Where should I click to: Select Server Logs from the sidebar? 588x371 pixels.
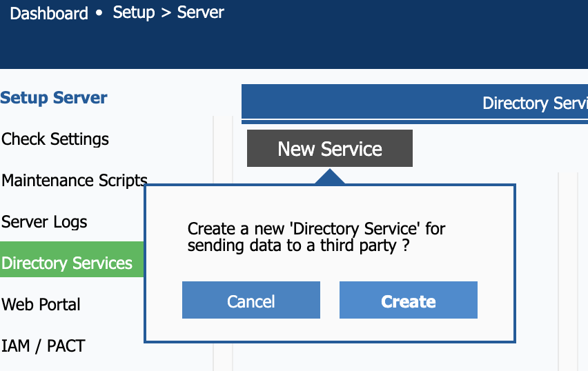(44, 222)
